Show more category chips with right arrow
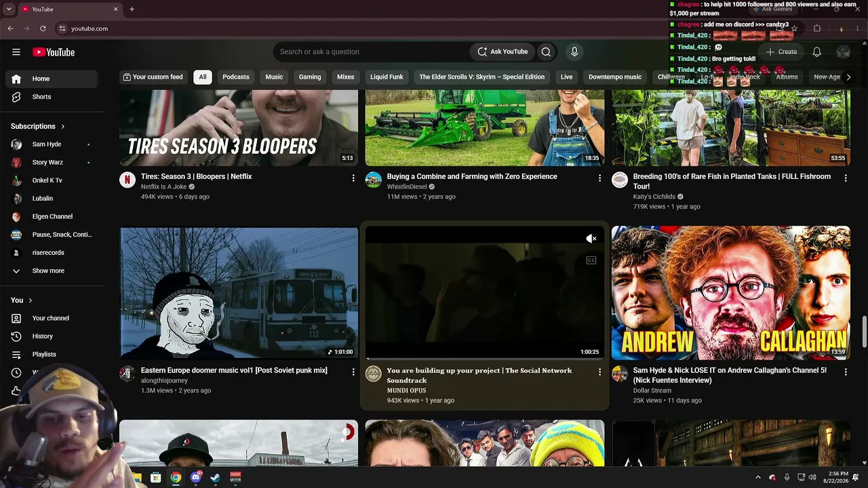868x488 pixels. coord(848,77)
